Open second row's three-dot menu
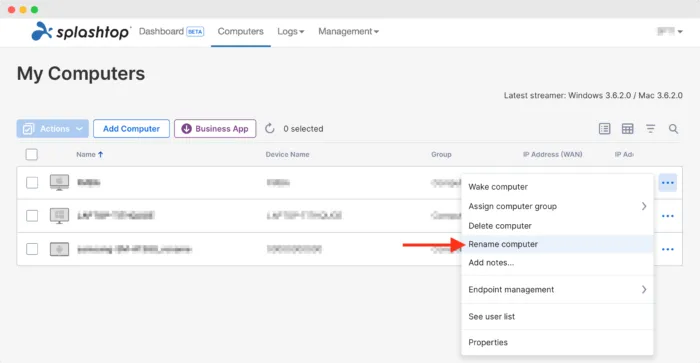Image resolution: width=700 pixels, height=363 pixels. (667, 216)
